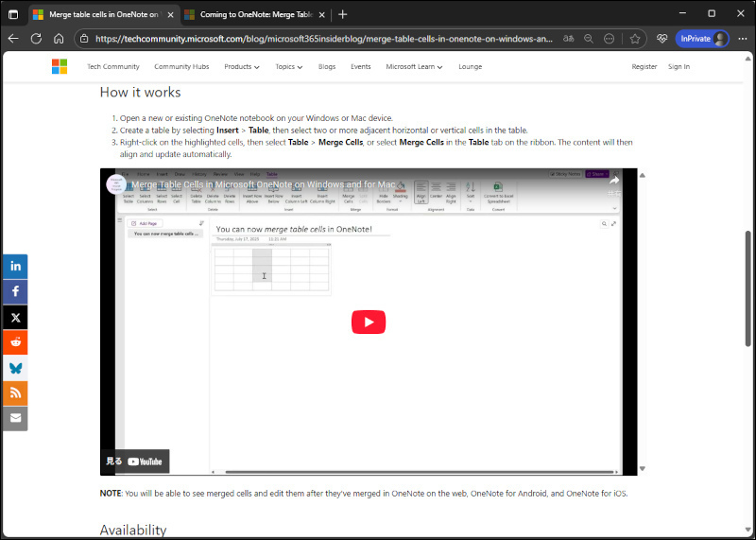The width and height of the screenshot is (756, 540).
Task: Refresh the current page
Action: tap(36, 39)
